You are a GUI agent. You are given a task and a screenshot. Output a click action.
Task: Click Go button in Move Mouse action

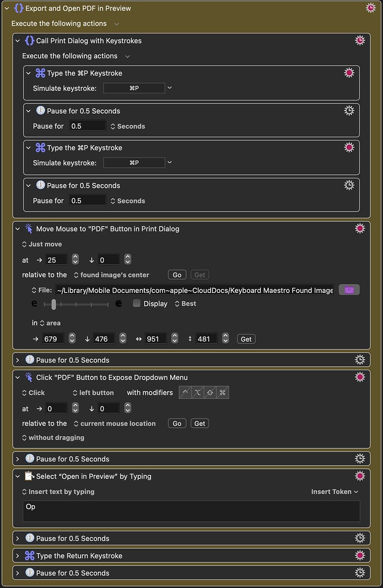177,275
